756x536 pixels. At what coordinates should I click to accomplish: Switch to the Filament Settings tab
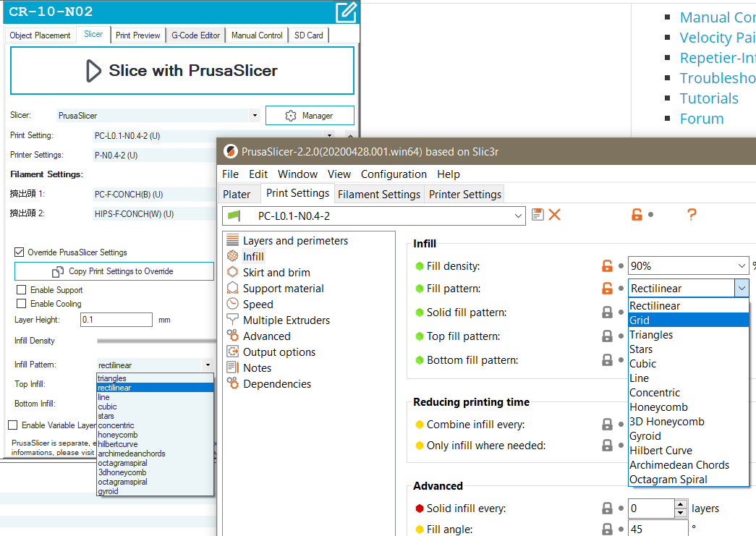[379, 195]
